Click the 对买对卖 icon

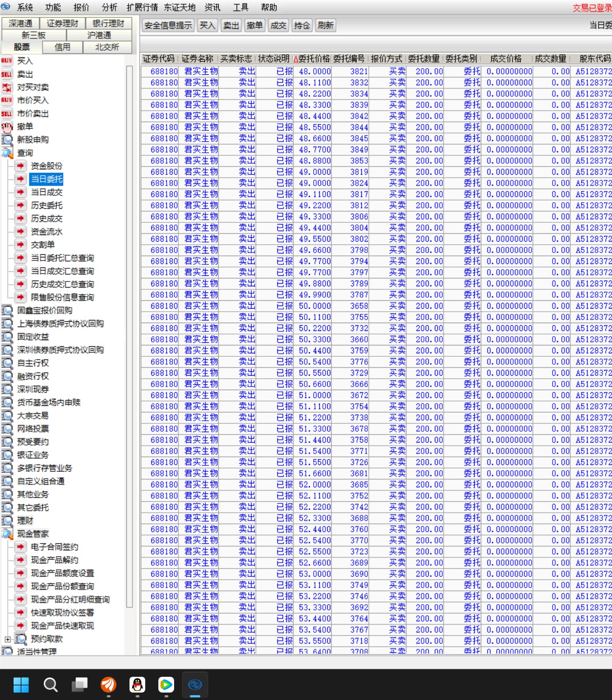[7, 87]
